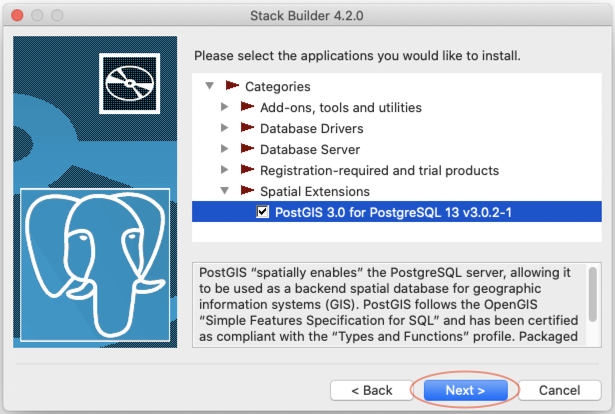The image size is (615, 414).
Task: Collapse the Spatial Extensions category
Action: pos(225,191)
